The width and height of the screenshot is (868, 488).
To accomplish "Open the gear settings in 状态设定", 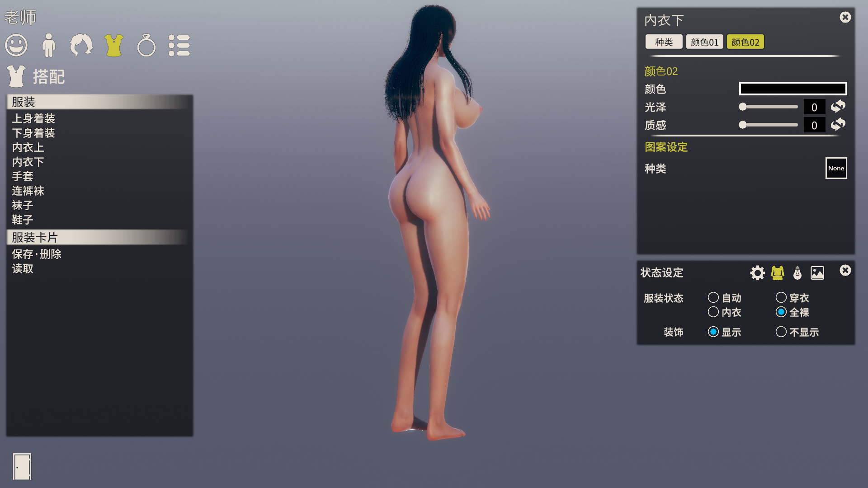I will point(757,273).
